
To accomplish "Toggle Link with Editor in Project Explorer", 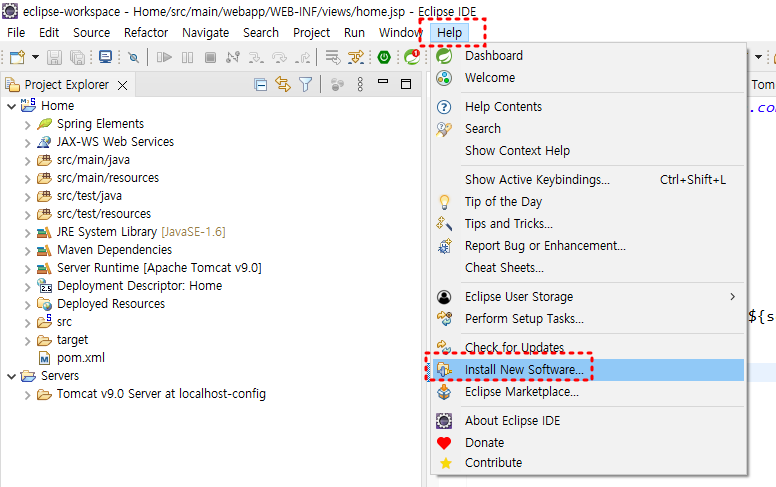I will [283, 85].
